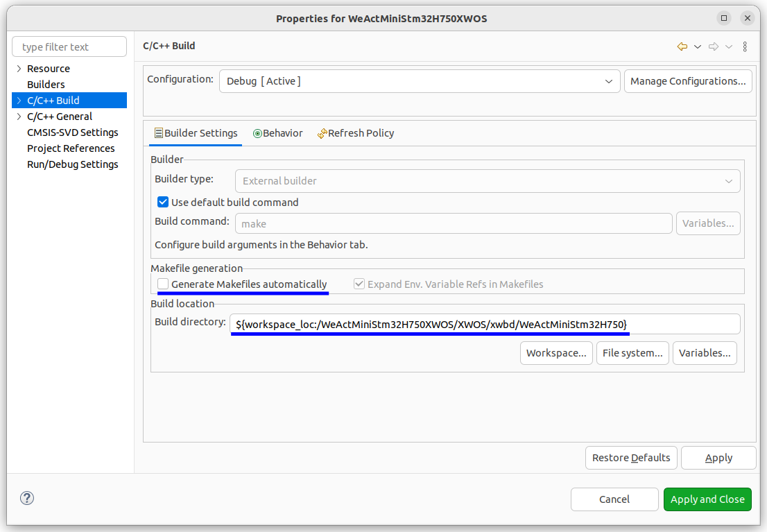Enable Generate Makefiles automatically
This screenshot has height=532, width=767.
click(x=163, y=284)
